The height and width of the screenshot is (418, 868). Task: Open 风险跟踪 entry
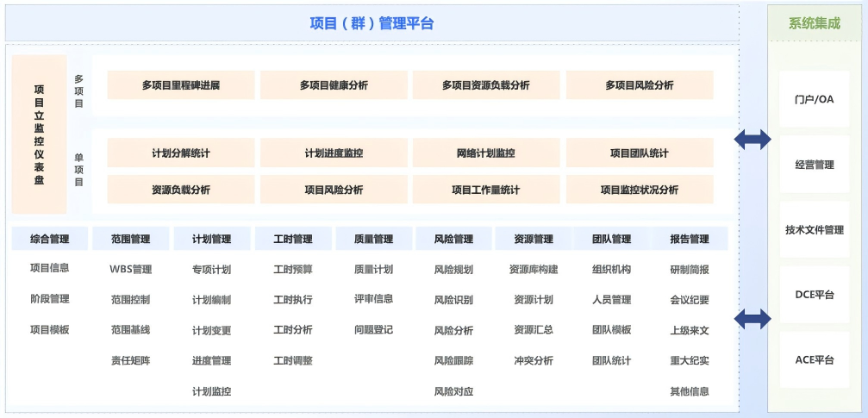click(453, 360)
